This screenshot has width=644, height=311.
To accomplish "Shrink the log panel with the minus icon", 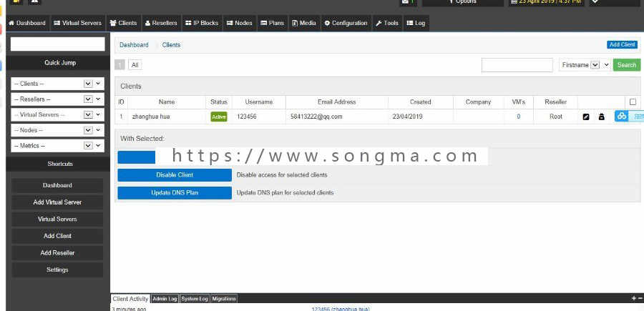I will 640,299.
